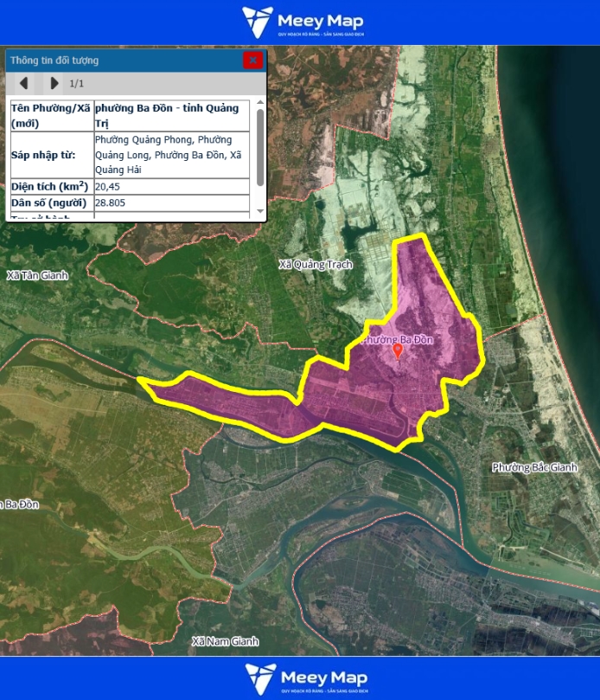Click the Sáp nhập từ row value cell

click(x=171, y=154)
